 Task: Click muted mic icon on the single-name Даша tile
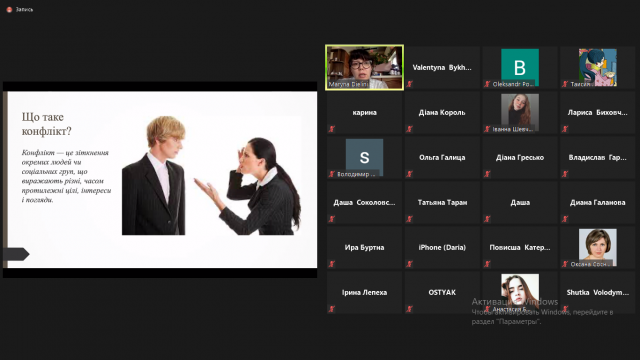(x=487, y=219)
